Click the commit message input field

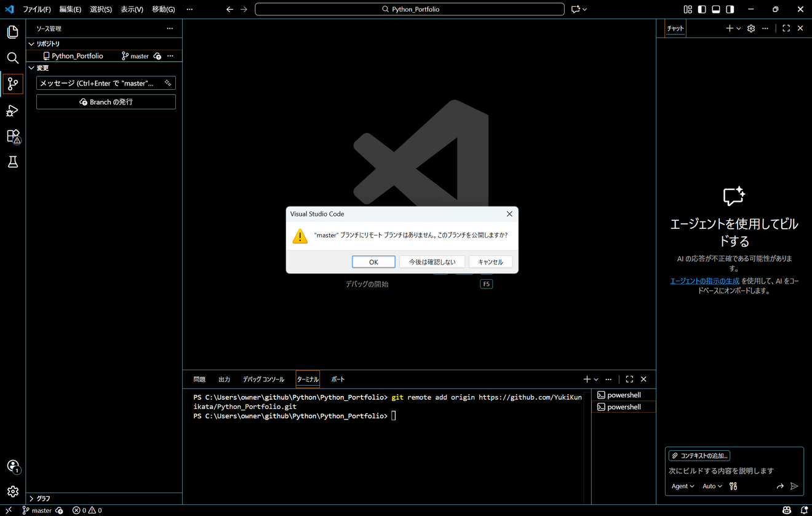106,83
